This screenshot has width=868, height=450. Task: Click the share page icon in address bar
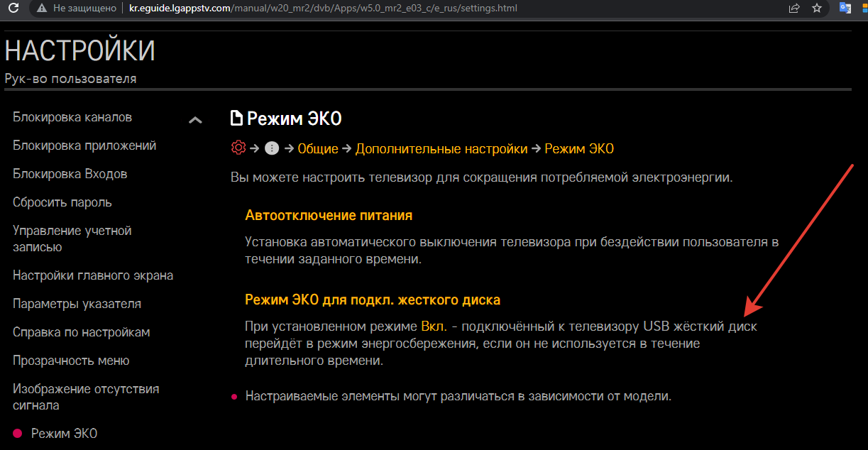click(793, 9)
